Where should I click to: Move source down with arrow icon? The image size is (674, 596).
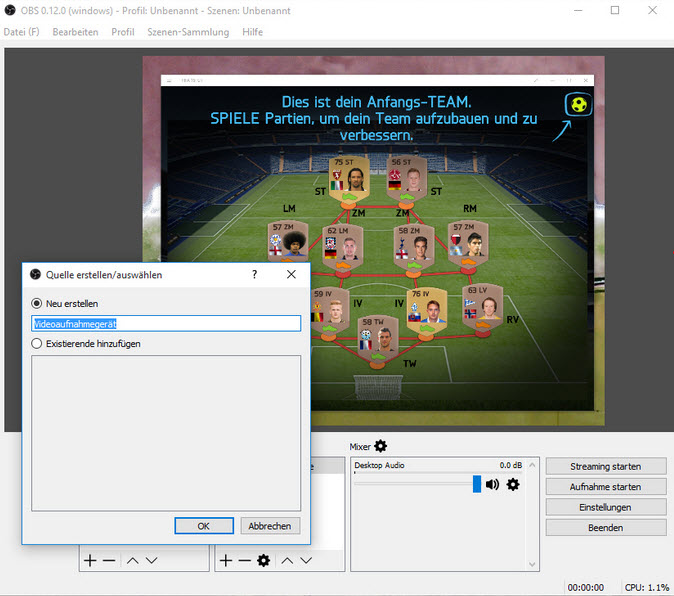(x=306, y=560)
